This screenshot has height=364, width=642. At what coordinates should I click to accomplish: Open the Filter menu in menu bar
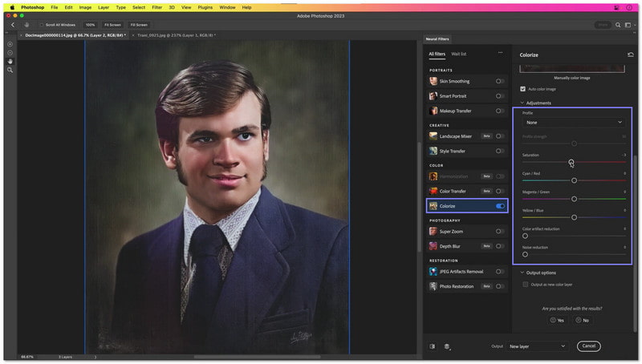point(156,7)
